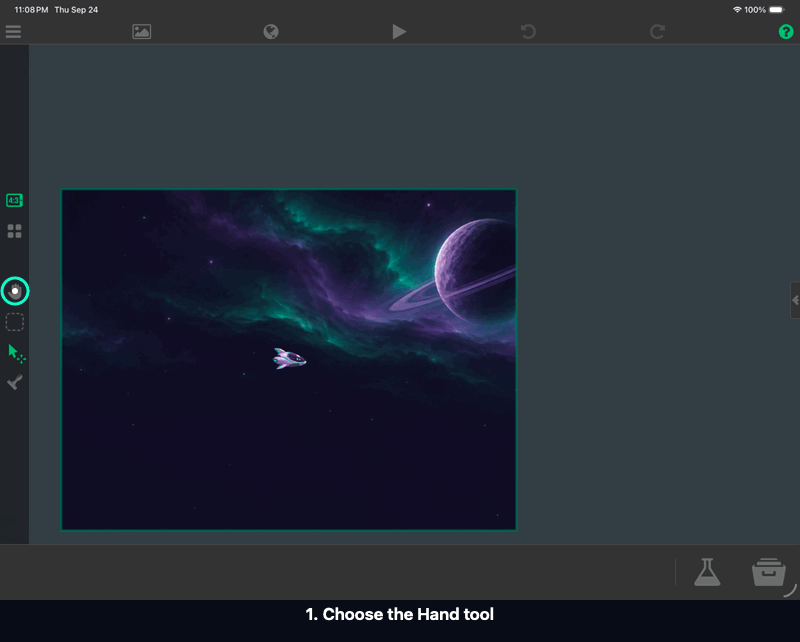
Task: Choose the Hand tool
Action: 15,291
